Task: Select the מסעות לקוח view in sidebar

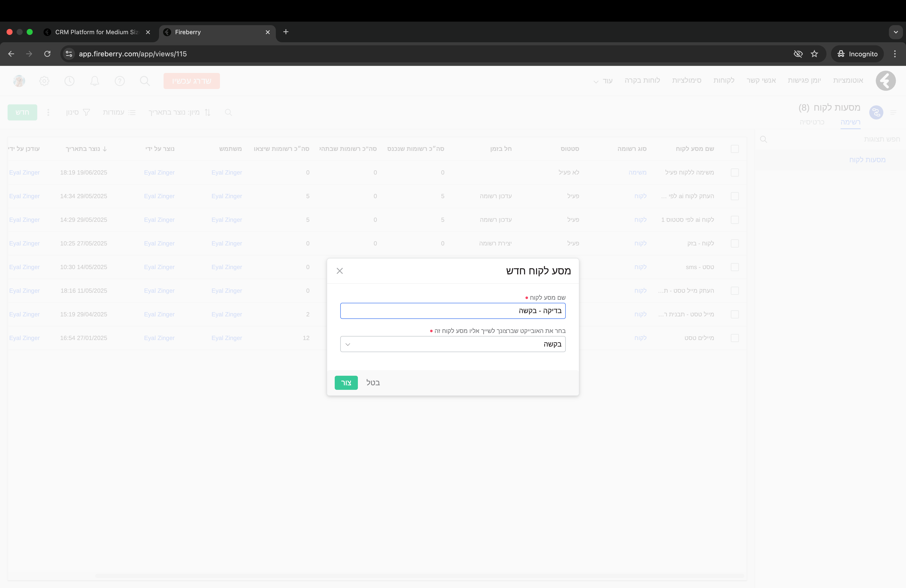Action: coord(867,160)
